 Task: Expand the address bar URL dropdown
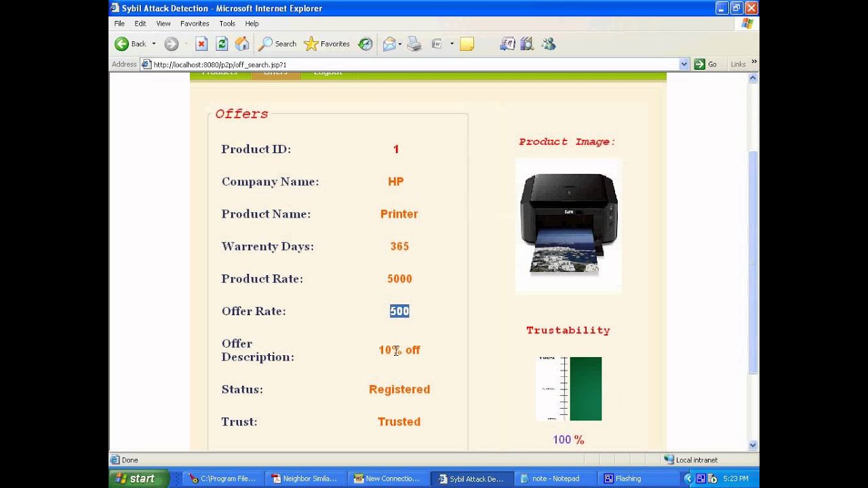[x=684, y=64]
